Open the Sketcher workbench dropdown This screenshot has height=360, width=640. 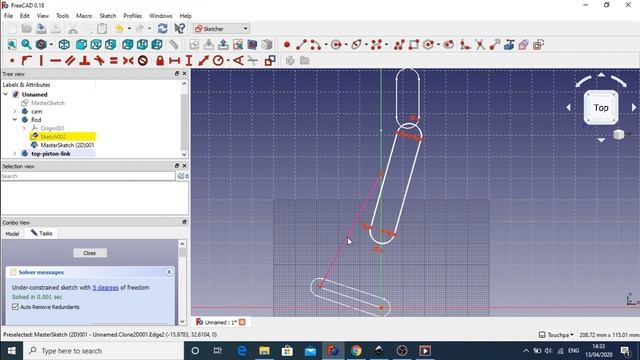click(x=221, y=29)
